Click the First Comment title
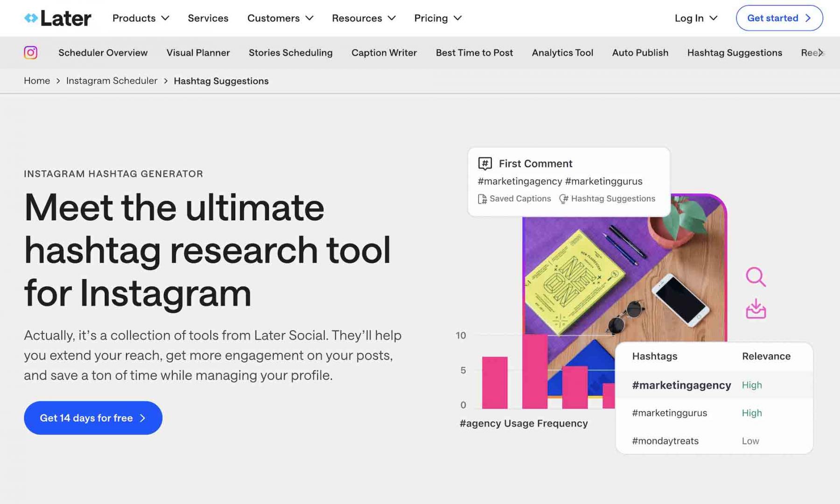The height and width of the screenshot is (504, 840). [x=535, y=164]
